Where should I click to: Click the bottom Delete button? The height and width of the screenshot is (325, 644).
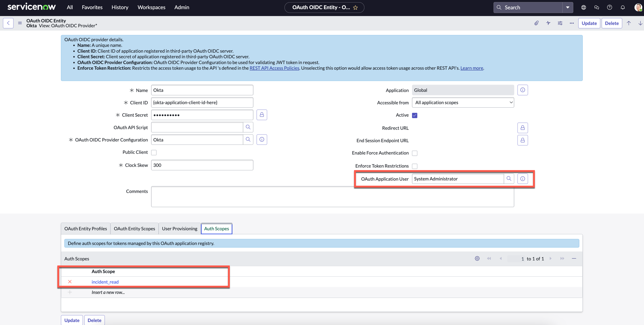click(x=95, y=320)
